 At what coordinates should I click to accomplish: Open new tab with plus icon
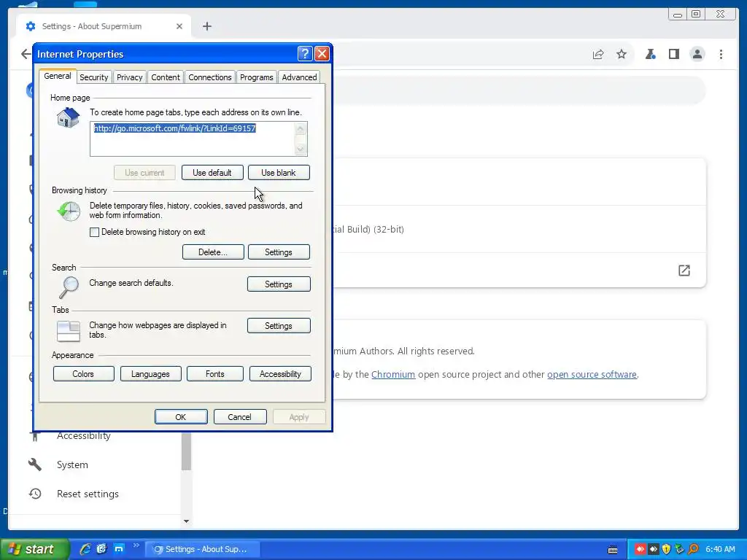click(206, 26)
